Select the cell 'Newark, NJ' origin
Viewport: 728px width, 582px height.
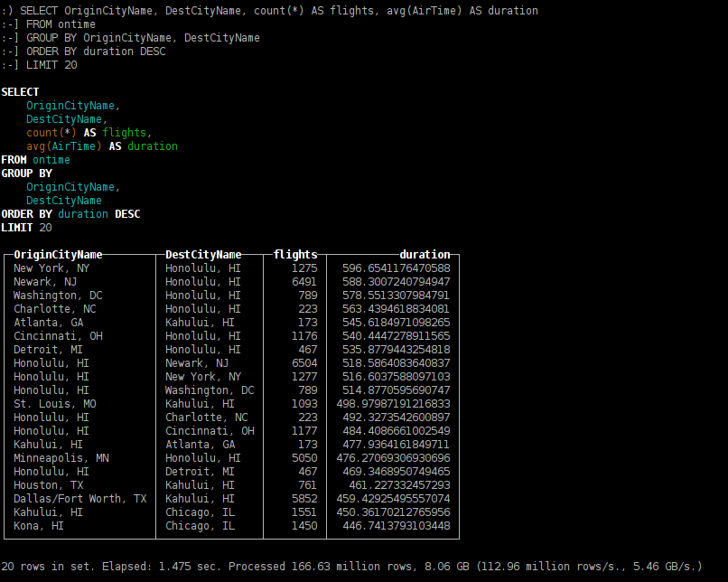click(45, 282)
